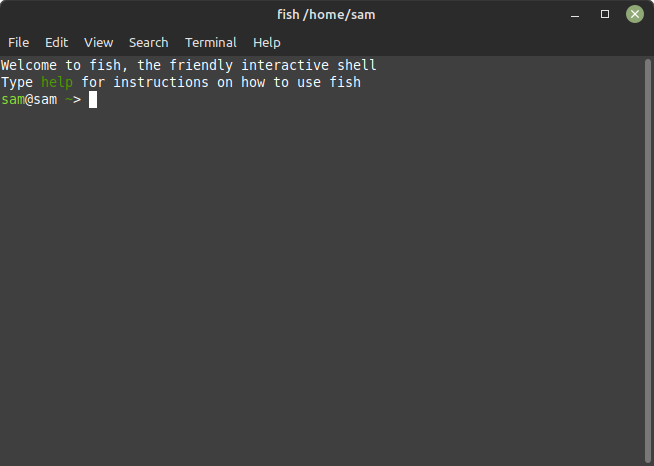The height and width of the screenshot is (466, 654).
Task: Click the 'sam@sam' prompt text
Action: (x=29, y=100)
